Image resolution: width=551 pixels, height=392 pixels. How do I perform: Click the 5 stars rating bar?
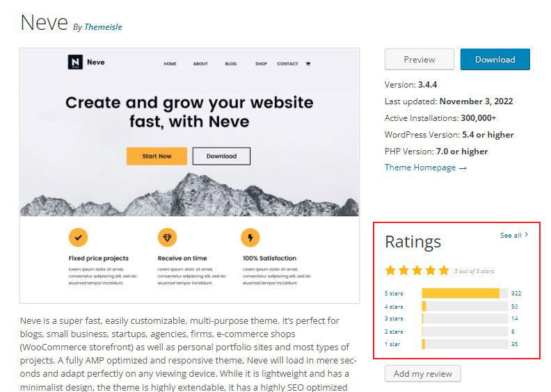(x=465, y=293)
